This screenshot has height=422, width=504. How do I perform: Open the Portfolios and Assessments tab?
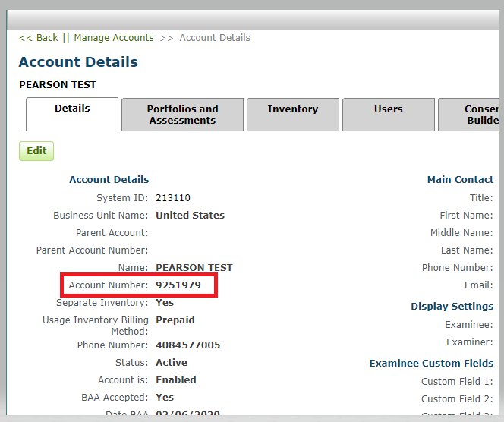coord(182,115)
